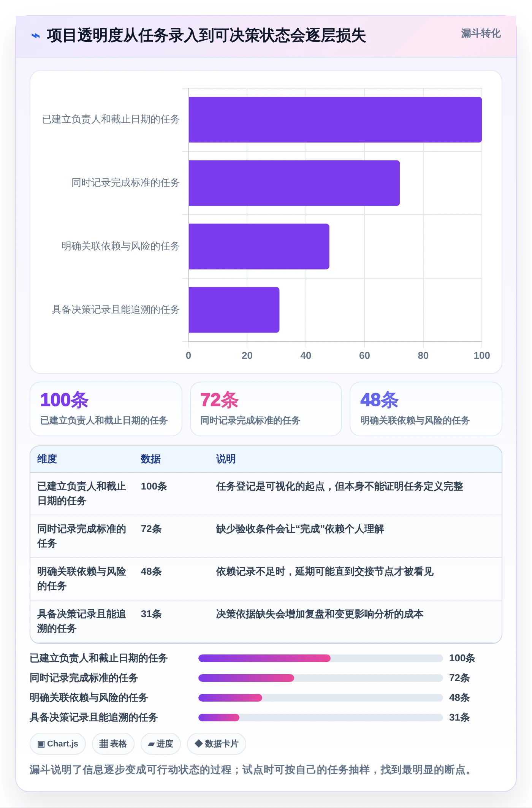Click chart axis label 已建立负责人和截止日期的任务
Viewport: 532px width, 808px height.
point(111,119)
